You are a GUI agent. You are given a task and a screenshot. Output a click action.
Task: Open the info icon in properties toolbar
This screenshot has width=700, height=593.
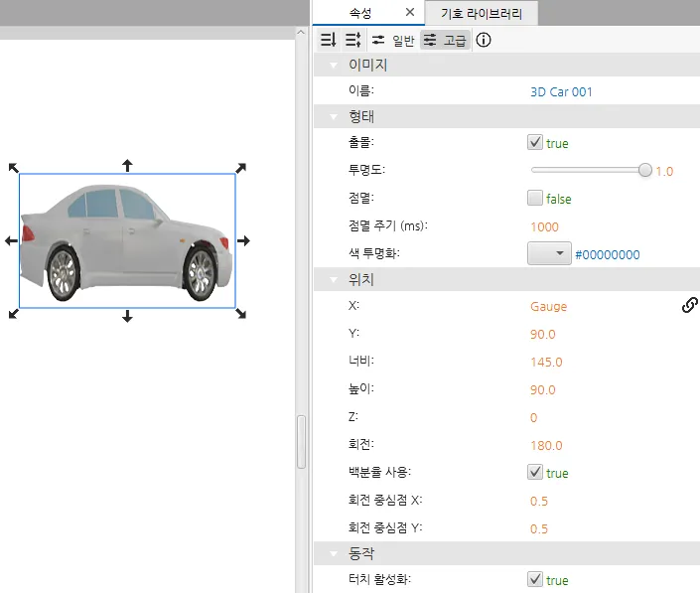pos(484,40)
